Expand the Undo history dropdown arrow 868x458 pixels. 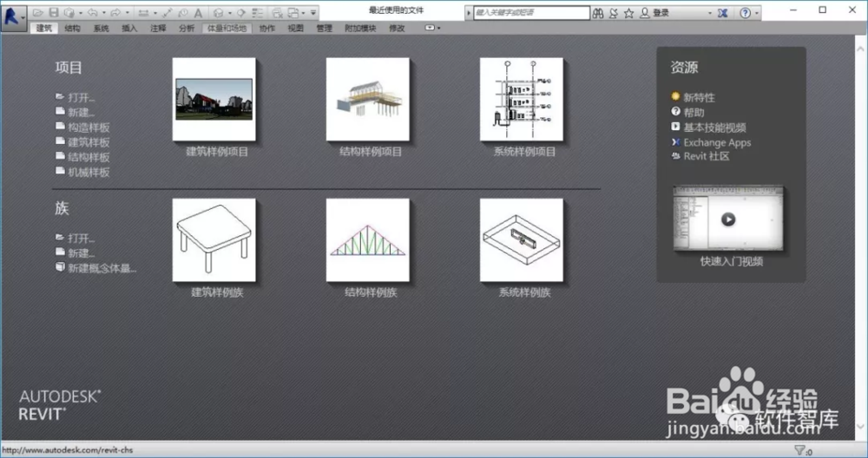[103, 13]
